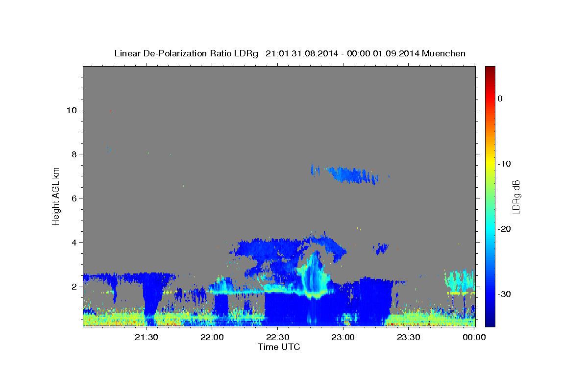Click the 'LDRg dB' colorbar label
Screen dimensions: 588x392
[515, 196]
